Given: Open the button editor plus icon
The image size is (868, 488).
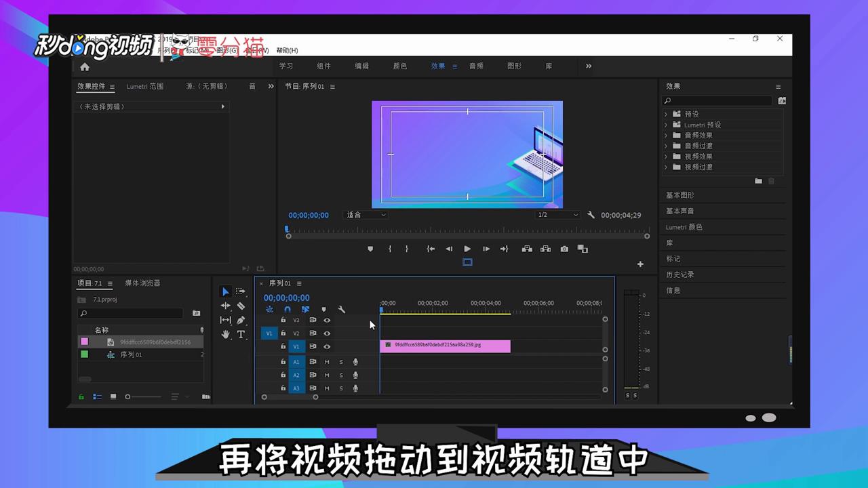Looking at the screenshot, I should tap(640, 264).
